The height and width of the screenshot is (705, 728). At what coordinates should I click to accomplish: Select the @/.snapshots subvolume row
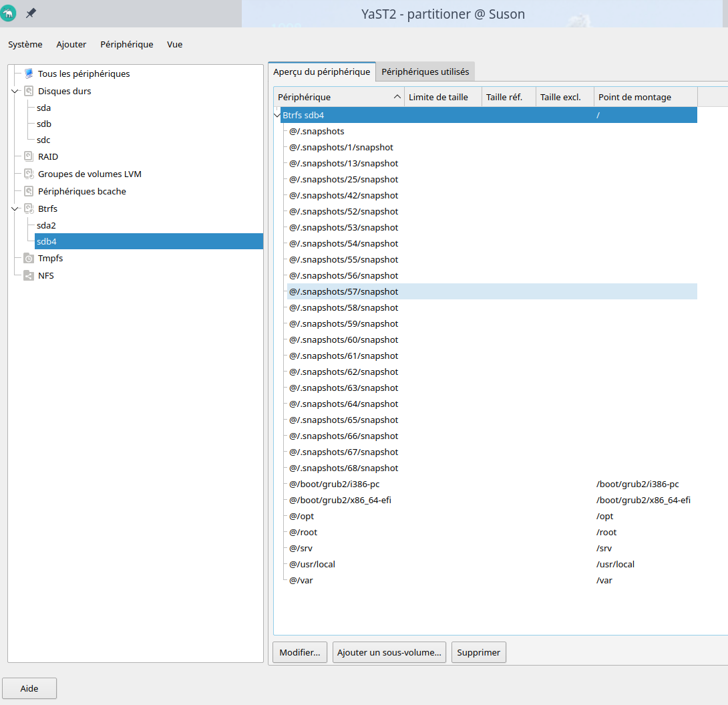pos(492,132)
